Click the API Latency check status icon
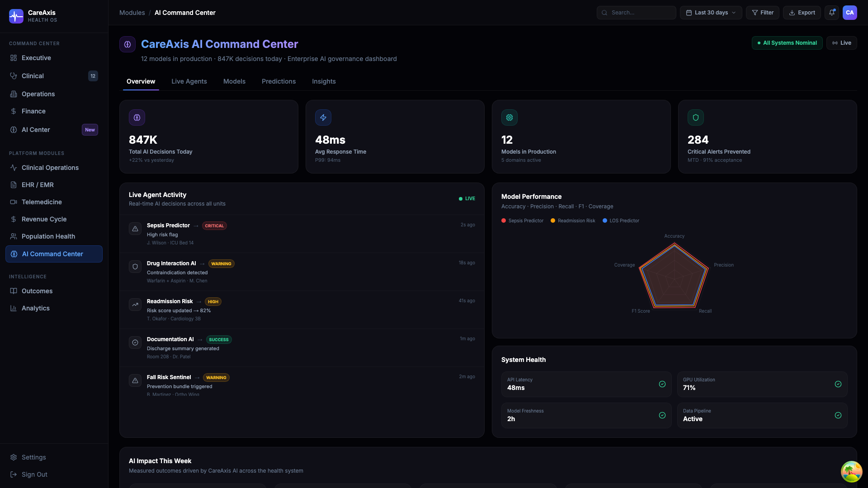This screenshot has height=488, width=868. coord(662,384)
